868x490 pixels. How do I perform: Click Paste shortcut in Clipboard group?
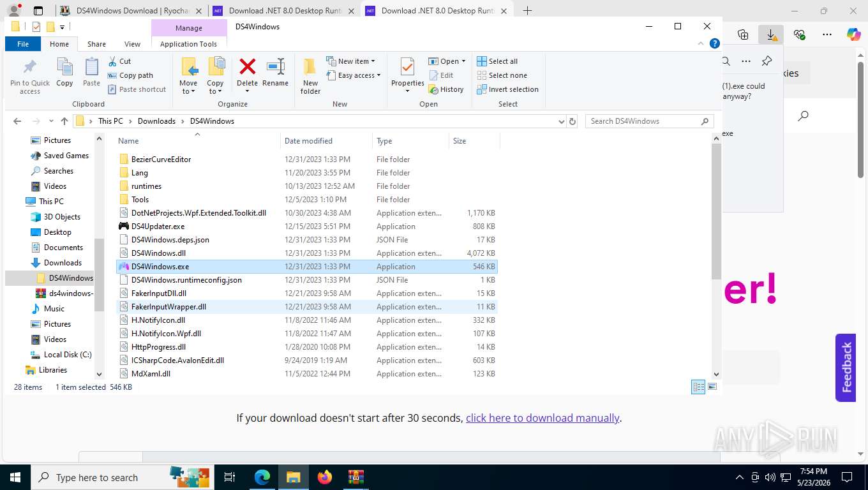pyautogui.click(x=137, y=89)
